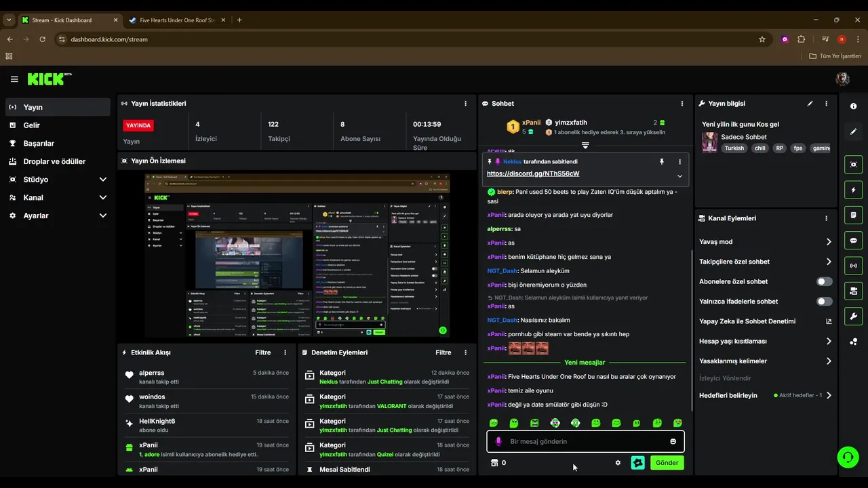
Task: Open Hedefleri belirleyin goals
Action: (766, 395)
